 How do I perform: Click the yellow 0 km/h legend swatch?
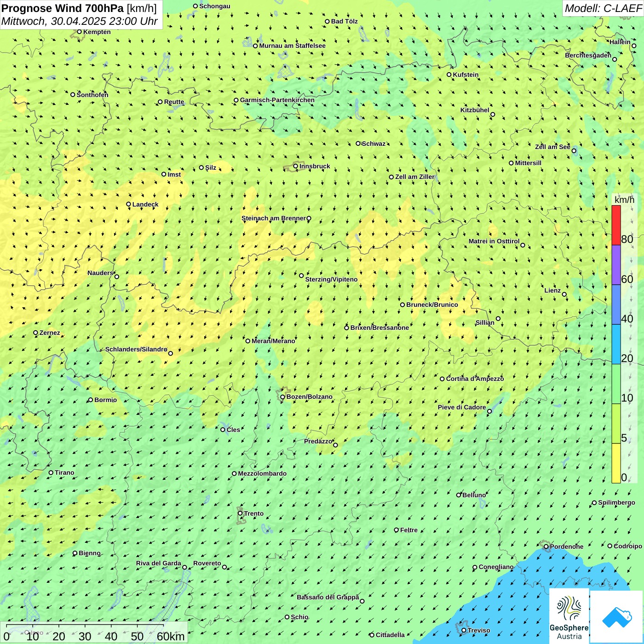tap(616, 463)
